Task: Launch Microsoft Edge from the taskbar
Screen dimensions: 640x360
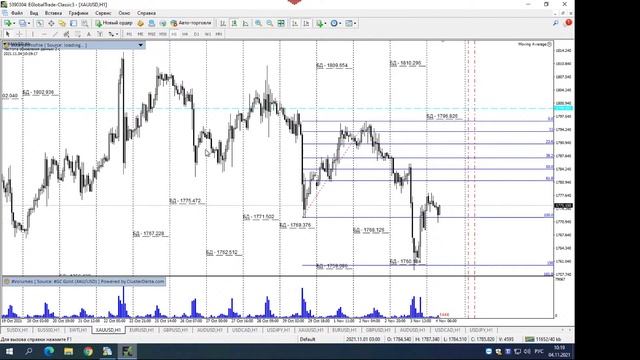Action: [49, 351]
